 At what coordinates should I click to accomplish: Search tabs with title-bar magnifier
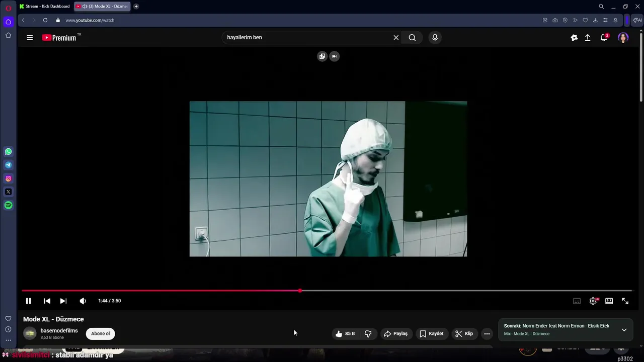click(601, 7)
